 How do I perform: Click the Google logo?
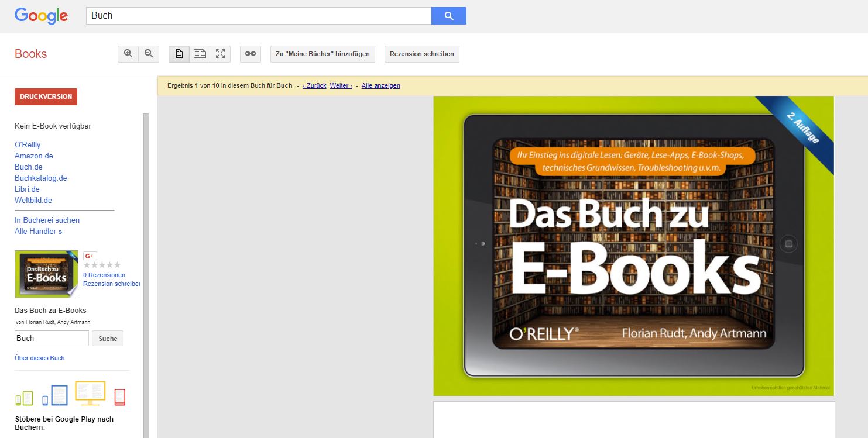click(41, 16)
